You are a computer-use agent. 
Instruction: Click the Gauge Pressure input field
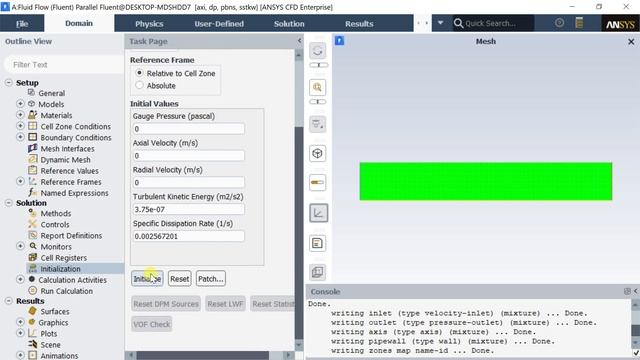click(x=188, y=129)
